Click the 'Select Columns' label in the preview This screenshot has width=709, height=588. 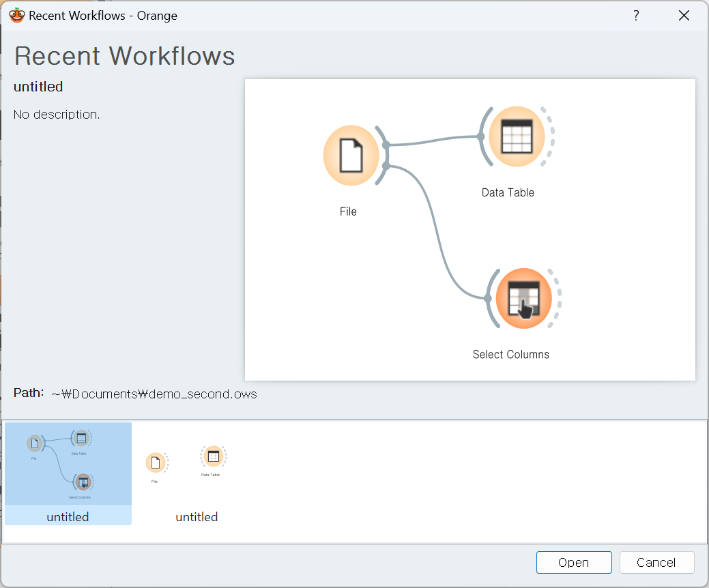[x=511, y=354]
